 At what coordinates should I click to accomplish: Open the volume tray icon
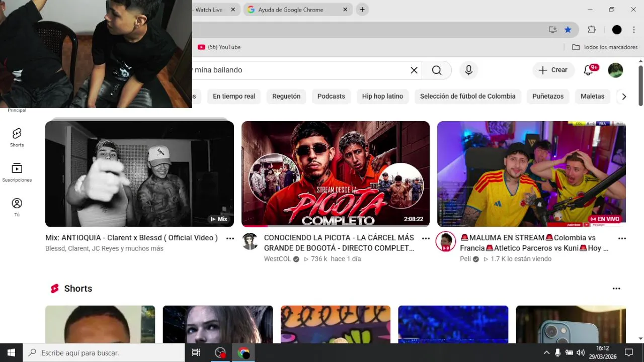[581, 352]
